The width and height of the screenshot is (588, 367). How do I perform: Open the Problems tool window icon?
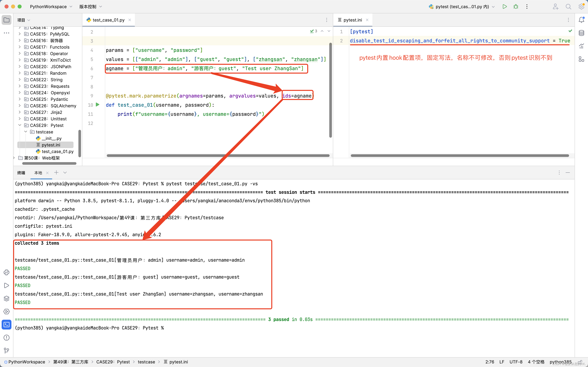tap(7, 338)
